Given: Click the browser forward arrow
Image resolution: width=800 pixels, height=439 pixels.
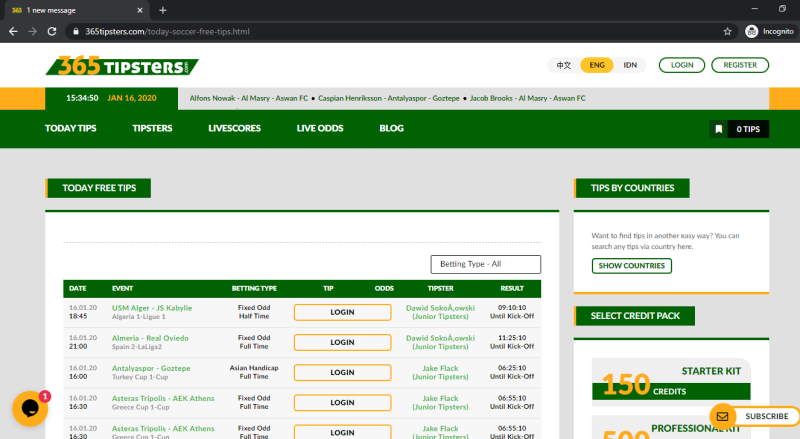Looking at the screenshot, I should 33,32.
